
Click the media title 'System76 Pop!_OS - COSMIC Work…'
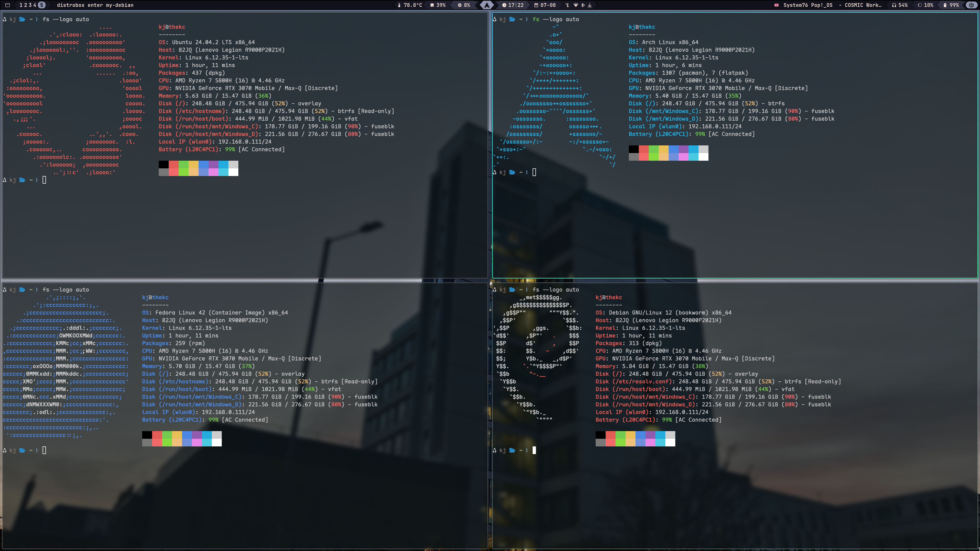coord(832,5)
